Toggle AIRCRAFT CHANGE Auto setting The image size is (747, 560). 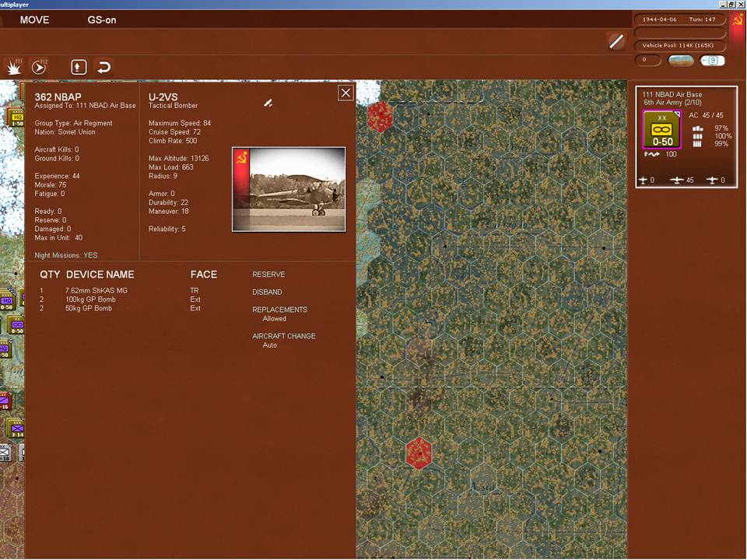click(x=284, y=341)
